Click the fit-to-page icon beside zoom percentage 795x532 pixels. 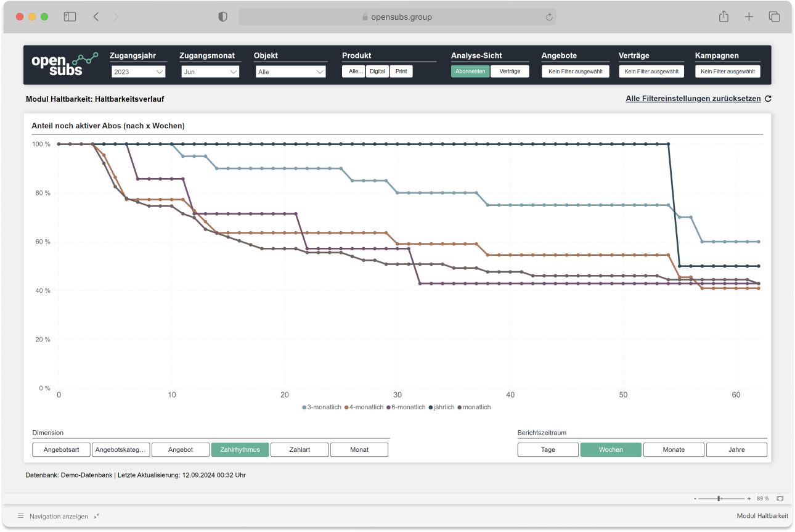[780, 498]
